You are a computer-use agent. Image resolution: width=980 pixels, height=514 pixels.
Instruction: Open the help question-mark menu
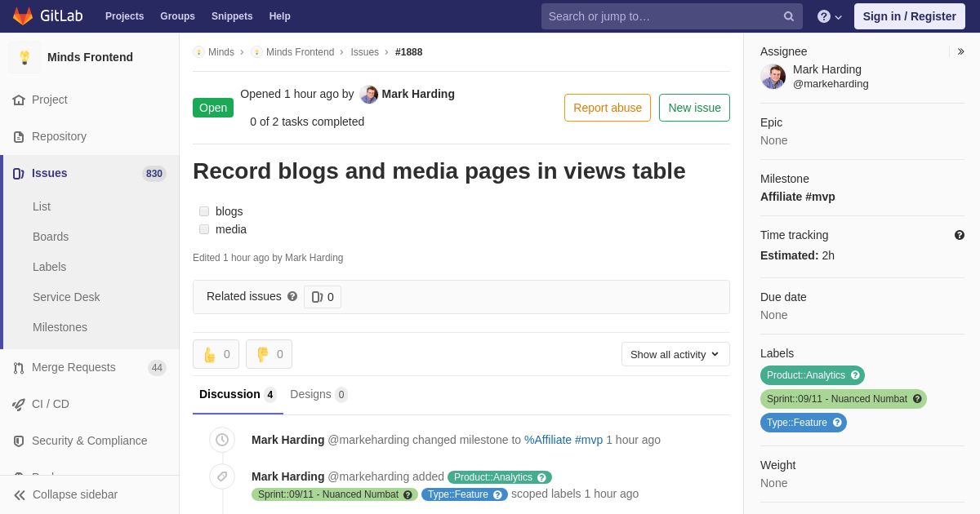coord(830,16)
